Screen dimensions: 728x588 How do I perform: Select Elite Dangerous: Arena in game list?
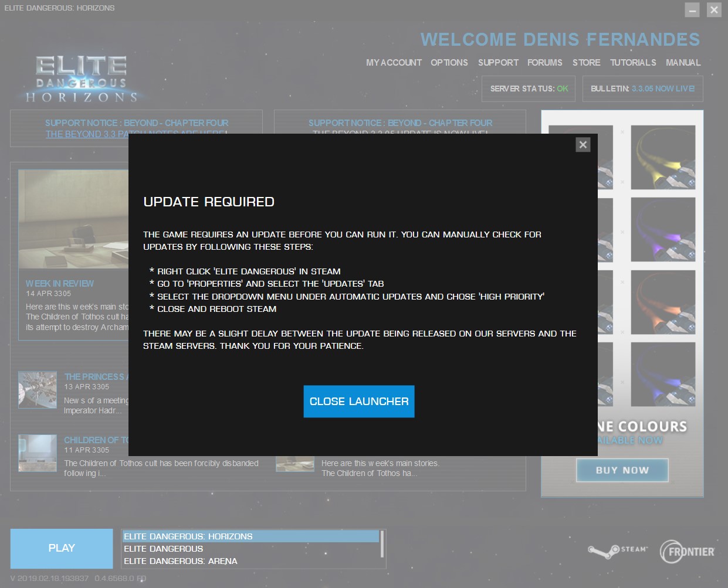(250, 561)
